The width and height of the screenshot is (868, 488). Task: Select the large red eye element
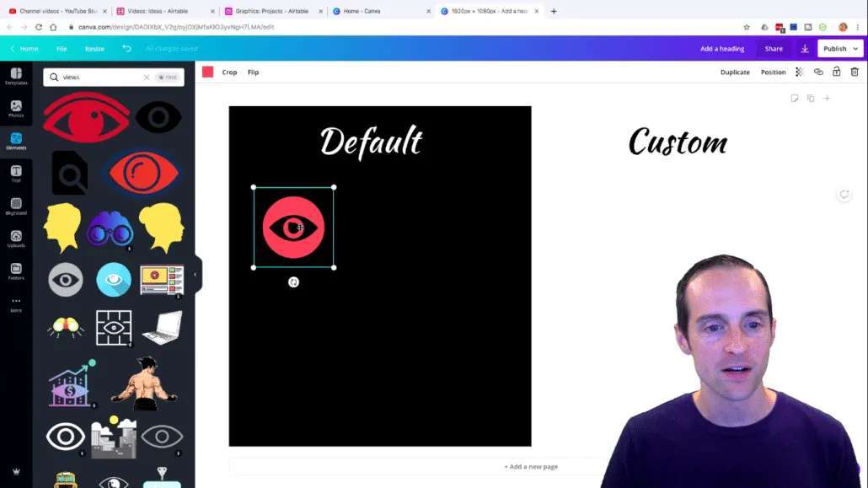tap(86, 117)
